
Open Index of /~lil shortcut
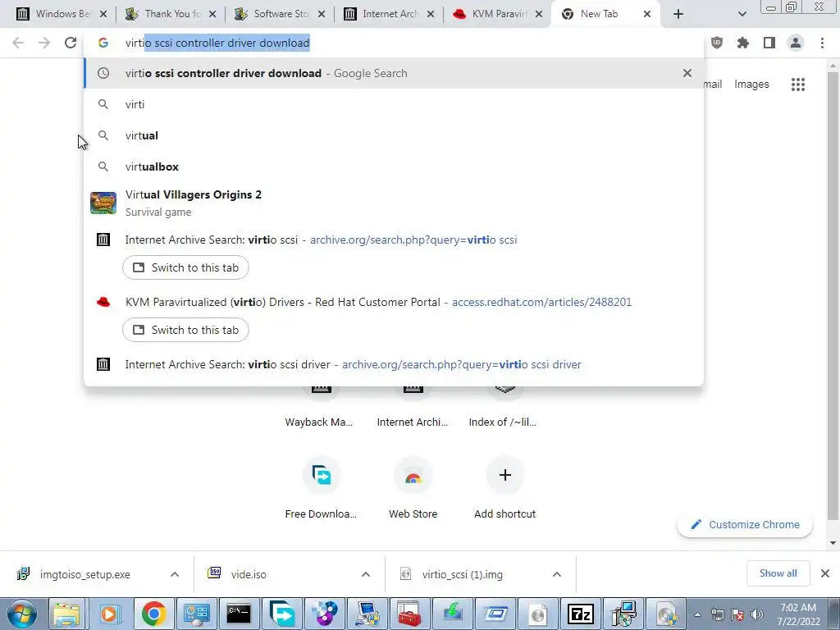coord(503,407)
